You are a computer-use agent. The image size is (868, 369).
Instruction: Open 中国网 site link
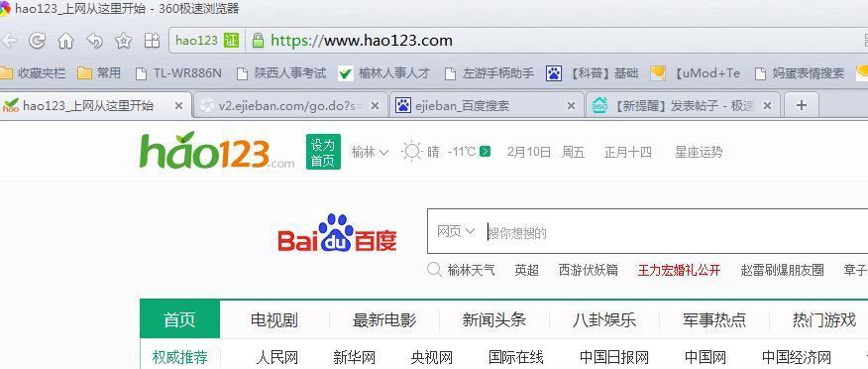click(705, 357)
